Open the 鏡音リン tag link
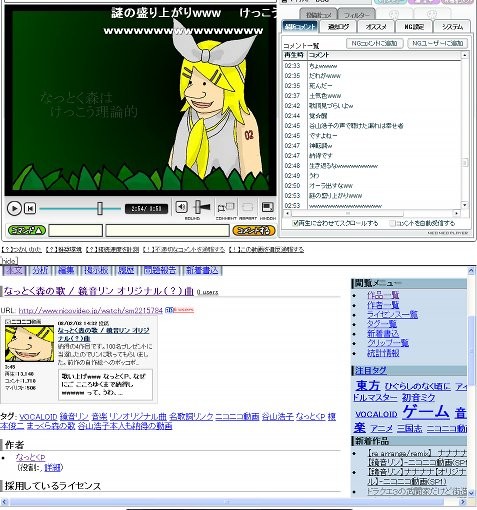The image size is (477, 510). [x=74, y=417]
